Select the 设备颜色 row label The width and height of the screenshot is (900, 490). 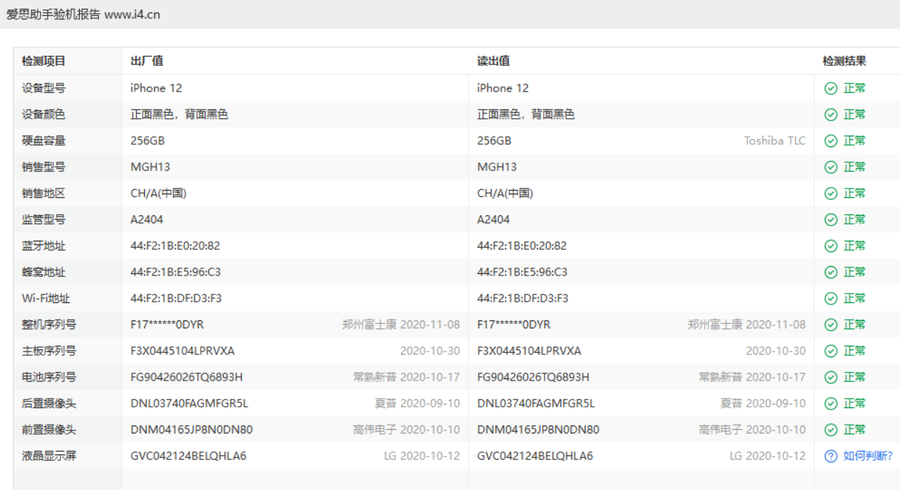coord(44,114)
